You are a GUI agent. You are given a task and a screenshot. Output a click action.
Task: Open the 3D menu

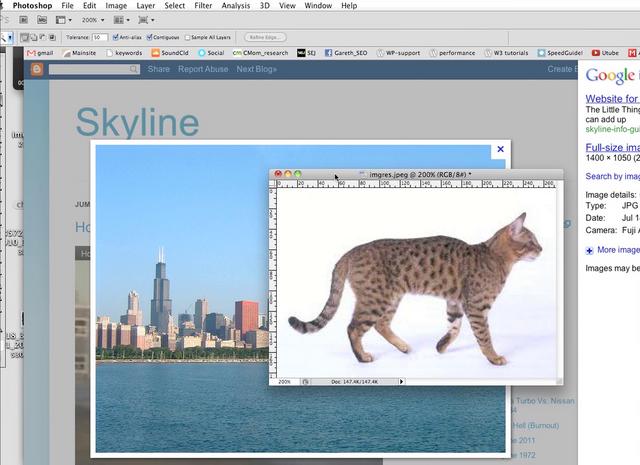pos(264,6)
